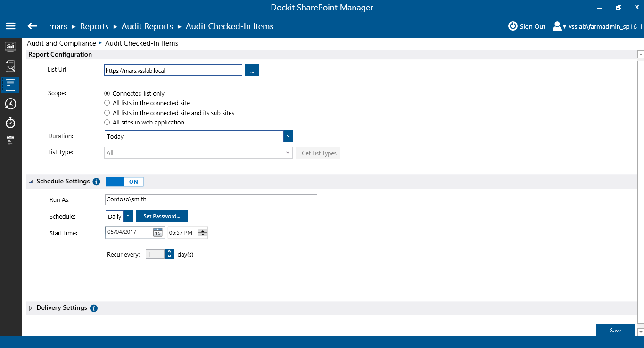Screen dimensions: 644x348
Task: Navigate to Audit Reports breadcrumb
Action: point(147,26)
